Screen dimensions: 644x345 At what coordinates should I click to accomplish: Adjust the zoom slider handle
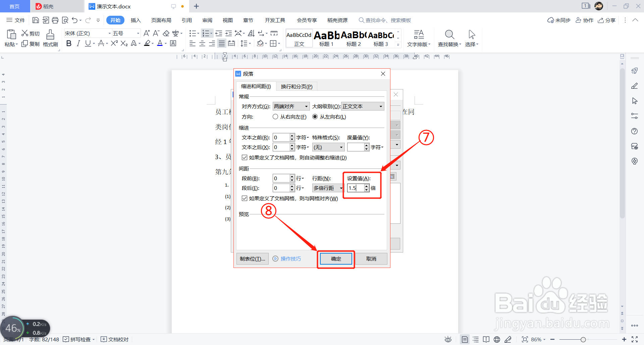583,339
